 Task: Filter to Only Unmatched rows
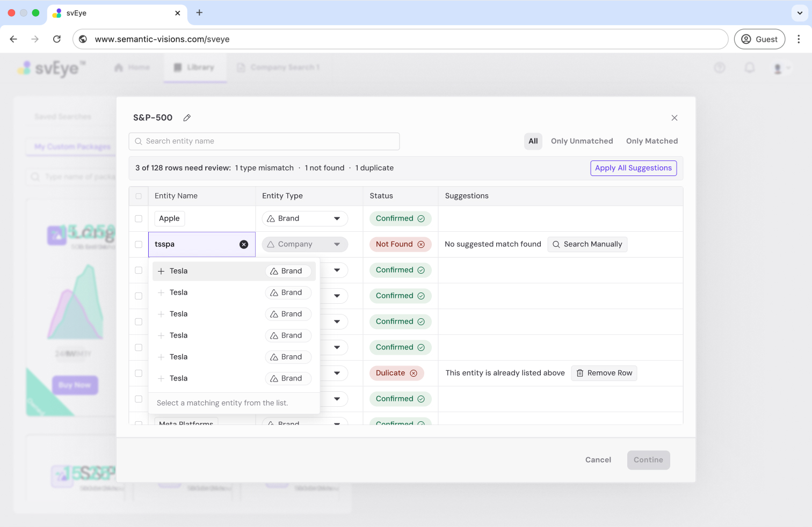582,141
